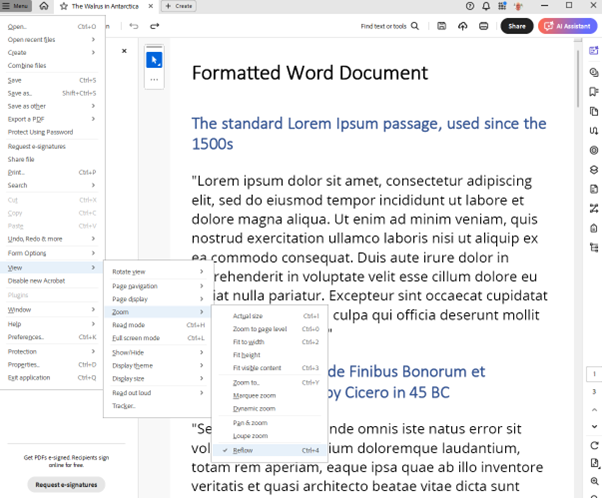Viewport: 602px width, 498px height.
Task: Click the search magnifier icon
Action: [x=415, y=26]
